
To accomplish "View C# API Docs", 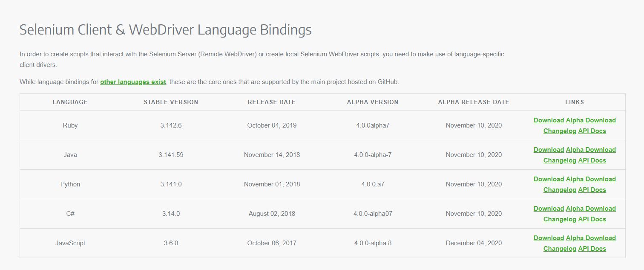I will click(592, 219).
